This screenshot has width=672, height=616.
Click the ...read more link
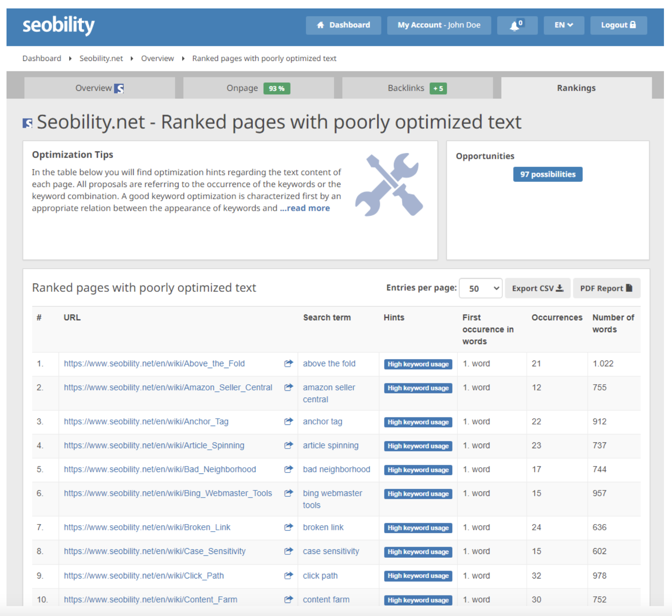(x=305, y=208)
